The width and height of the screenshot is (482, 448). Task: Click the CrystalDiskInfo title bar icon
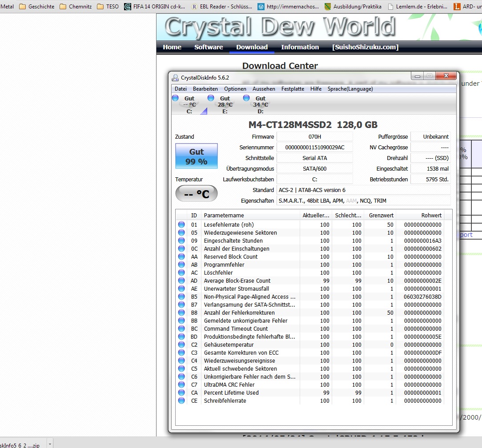click(175, 78)
